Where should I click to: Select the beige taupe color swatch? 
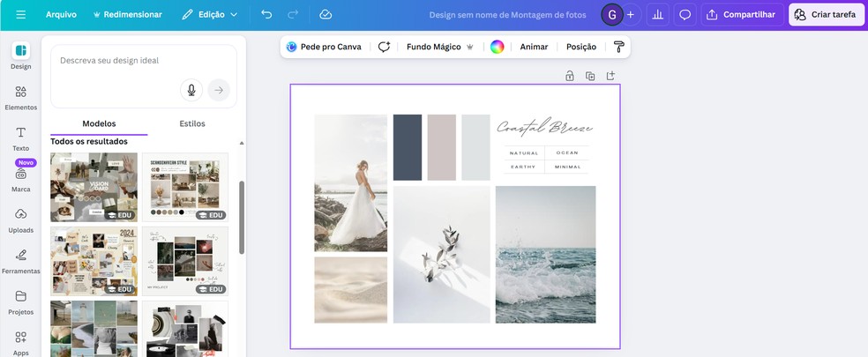click(442, 147)
